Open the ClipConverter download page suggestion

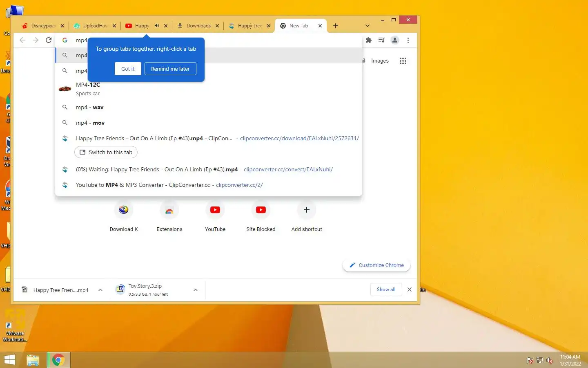pos(209,138)
